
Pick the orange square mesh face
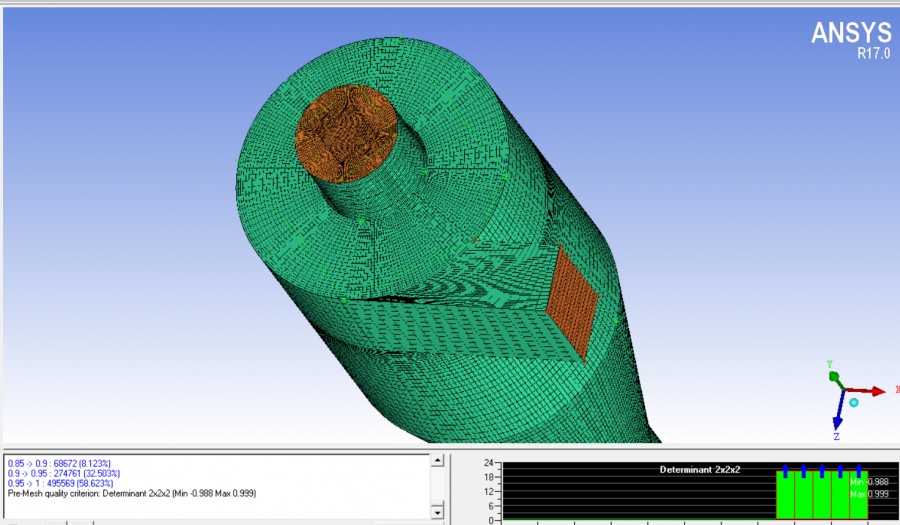[574, 301]
